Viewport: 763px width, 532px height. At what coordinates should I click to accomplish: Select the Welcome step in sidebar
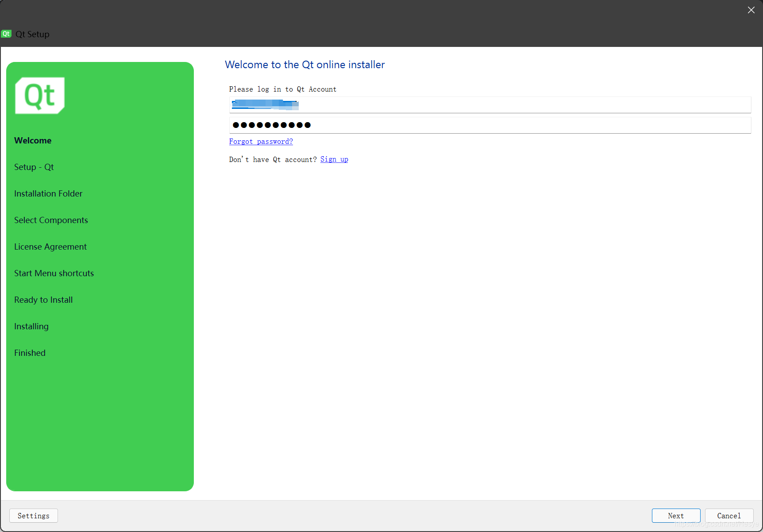[33, 140]
